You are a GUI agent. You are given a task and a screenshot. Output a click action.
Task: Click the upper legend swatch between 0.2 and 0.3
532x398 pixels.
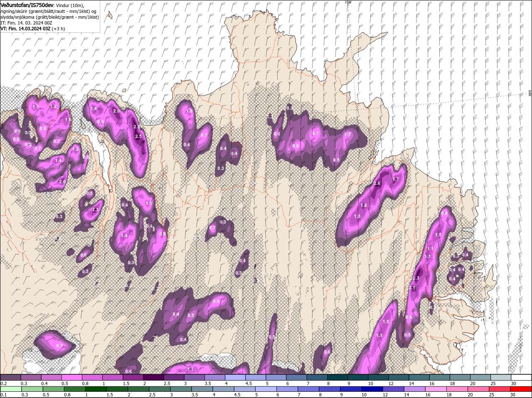[x=10, y=377]
